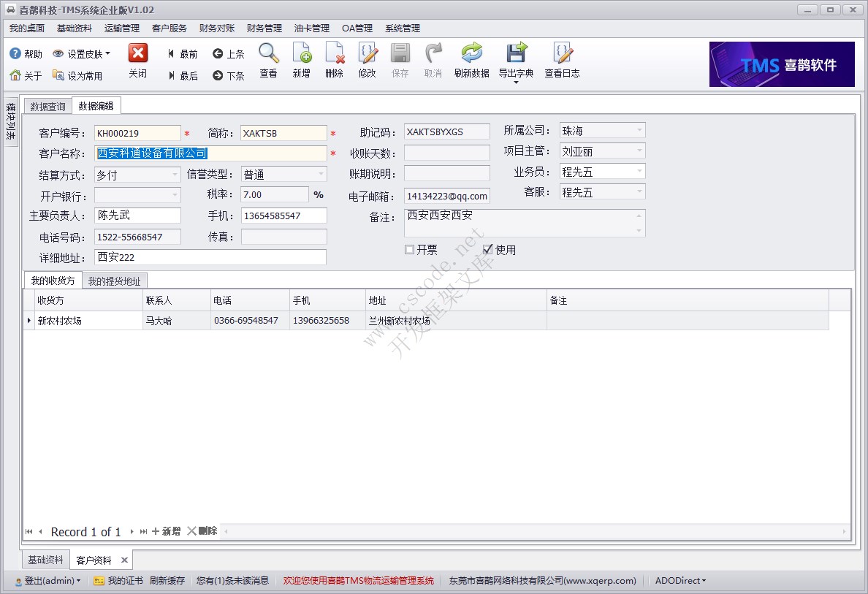Select the 我的收货方 tab
This screenshot has height=594, width=868.
coord(53,281)
